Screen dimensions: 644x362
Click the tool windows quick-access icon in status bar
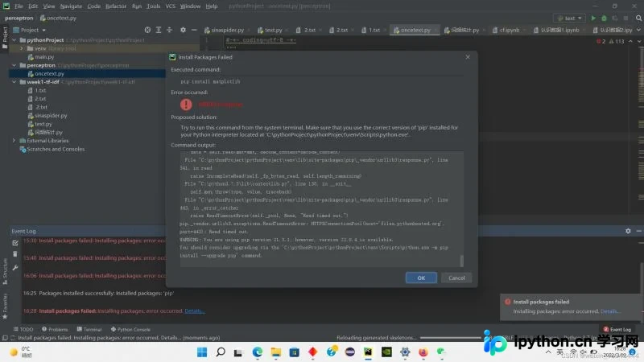(5, 338)
